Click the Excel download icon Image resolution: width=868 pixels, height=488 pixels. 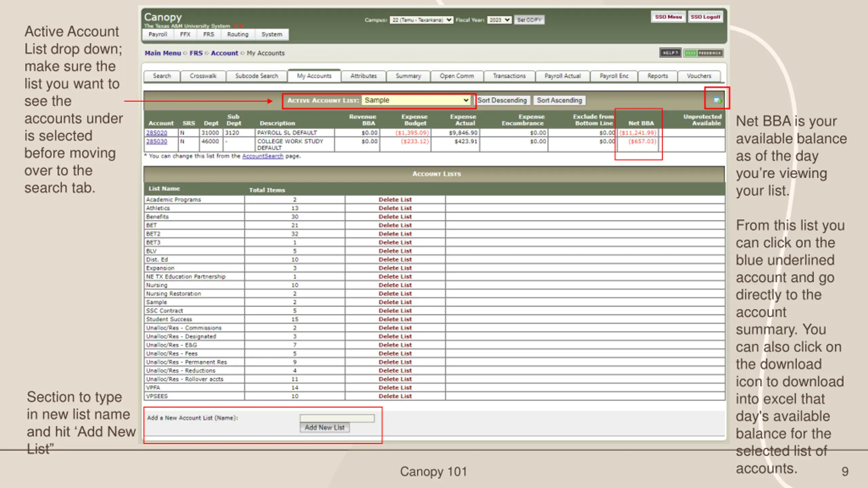click(717, 100)
